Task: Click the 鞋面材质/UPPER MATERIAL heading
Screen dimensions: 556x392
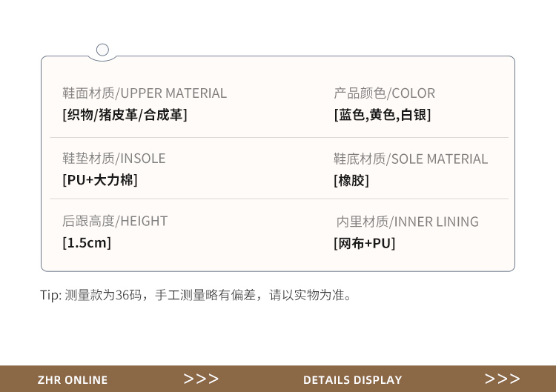Action: (x=145, y=93)
